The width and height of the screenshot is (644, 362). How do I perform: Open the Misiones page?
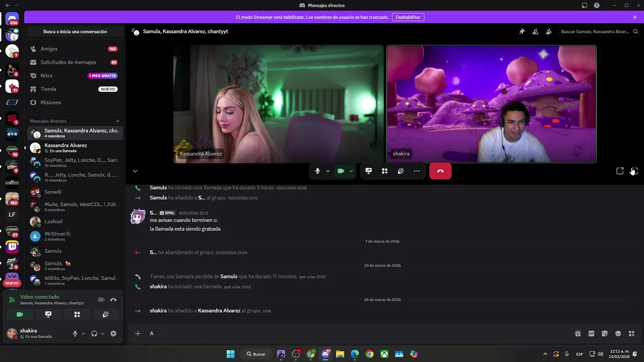74,103
